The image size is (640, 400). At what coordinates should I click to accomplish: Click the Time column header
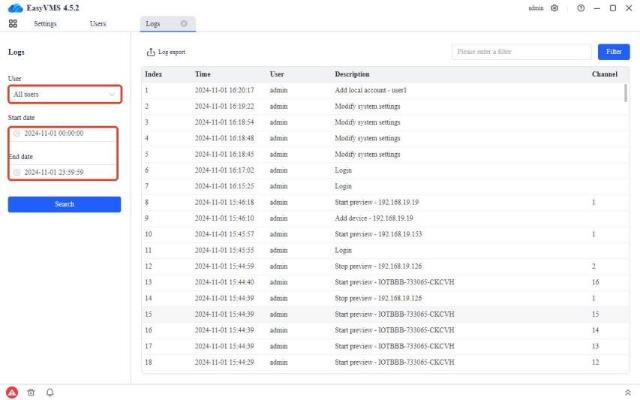203,74
